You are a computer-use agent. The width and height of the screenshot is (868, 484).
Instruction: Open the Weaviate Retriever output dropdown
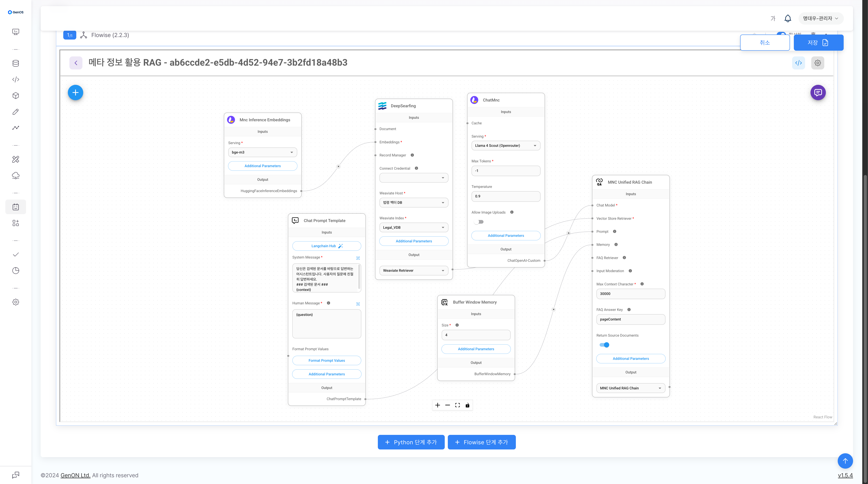(x=413, y=271)
